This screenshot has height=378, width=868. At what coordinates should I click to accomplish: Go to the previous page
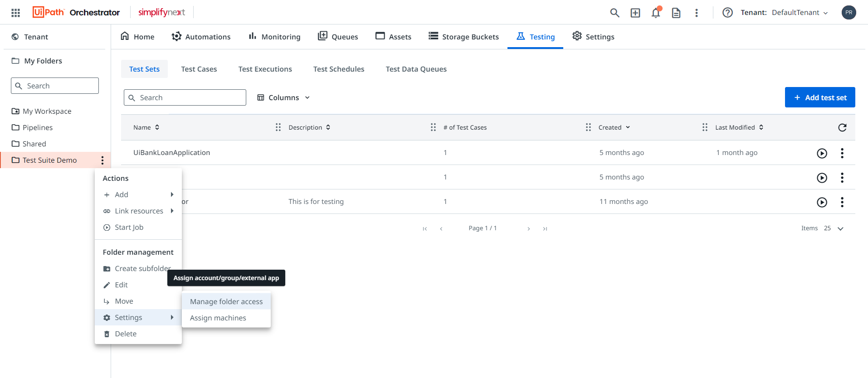click(x=441, y=229)
